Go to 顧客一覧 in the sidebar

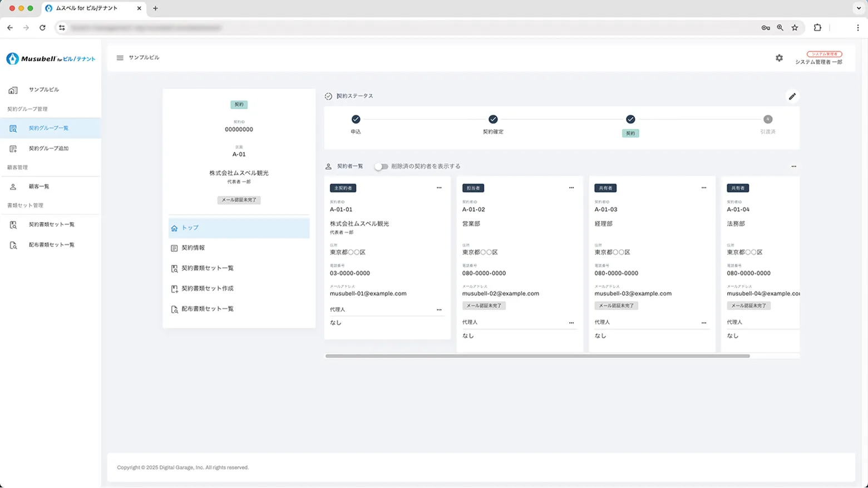point(39,186)
